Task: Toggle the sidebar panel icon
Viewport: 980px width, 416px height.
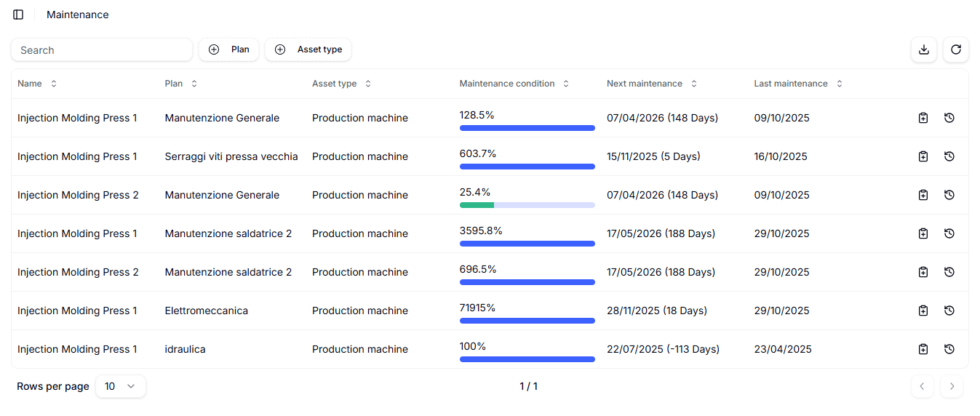Action: pyautogui.click(x=18, y=15)
